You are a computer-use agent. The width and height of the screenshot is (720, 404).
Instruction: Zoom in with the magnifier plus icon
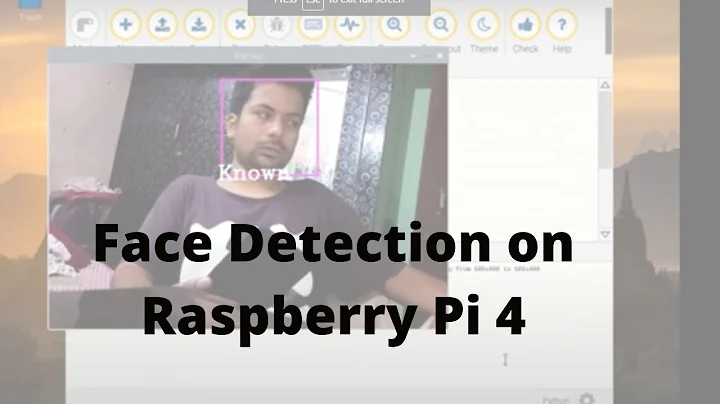point(394,25)
